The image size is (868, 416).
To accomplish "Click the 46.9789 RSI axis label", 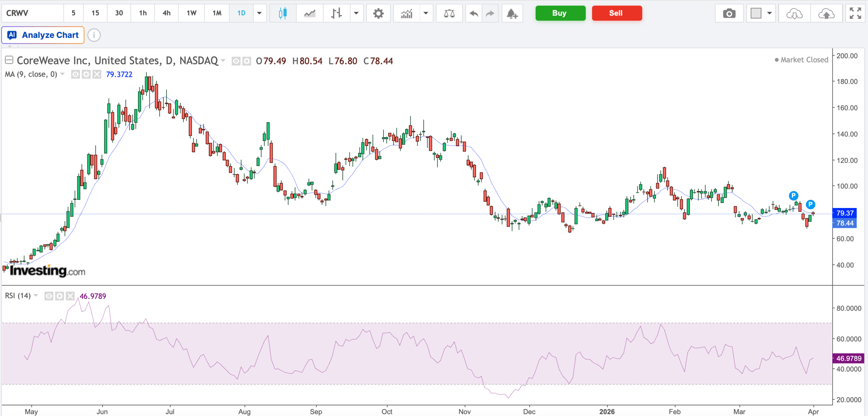I will click(849, 358).
